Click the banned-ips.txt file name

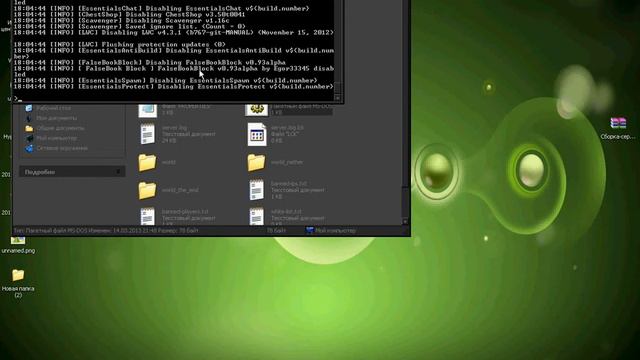pos(289,184)
